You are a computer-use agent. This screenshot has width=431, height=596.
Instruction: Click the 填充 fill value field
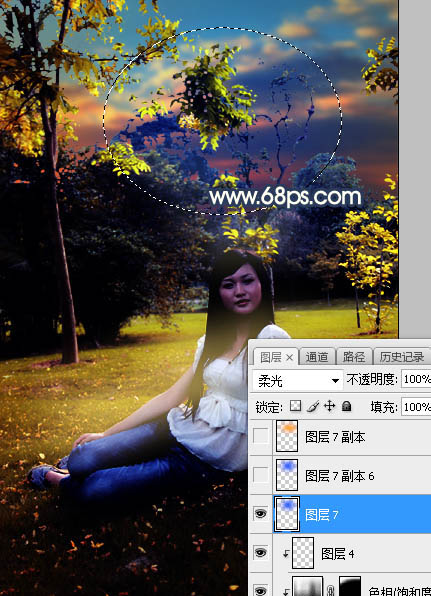coord(416,407)
